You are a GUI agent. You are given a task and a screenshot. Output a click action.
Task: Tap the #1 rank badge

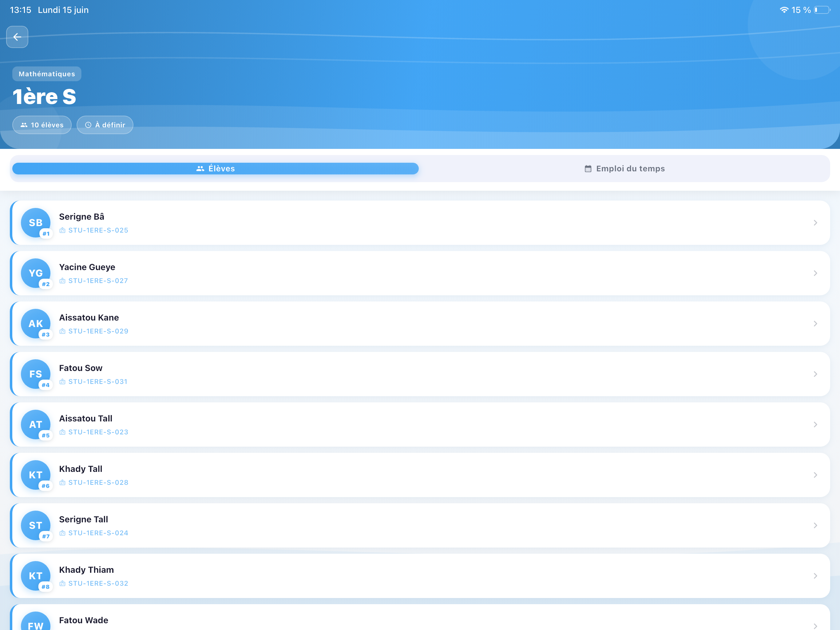[46, 234]
